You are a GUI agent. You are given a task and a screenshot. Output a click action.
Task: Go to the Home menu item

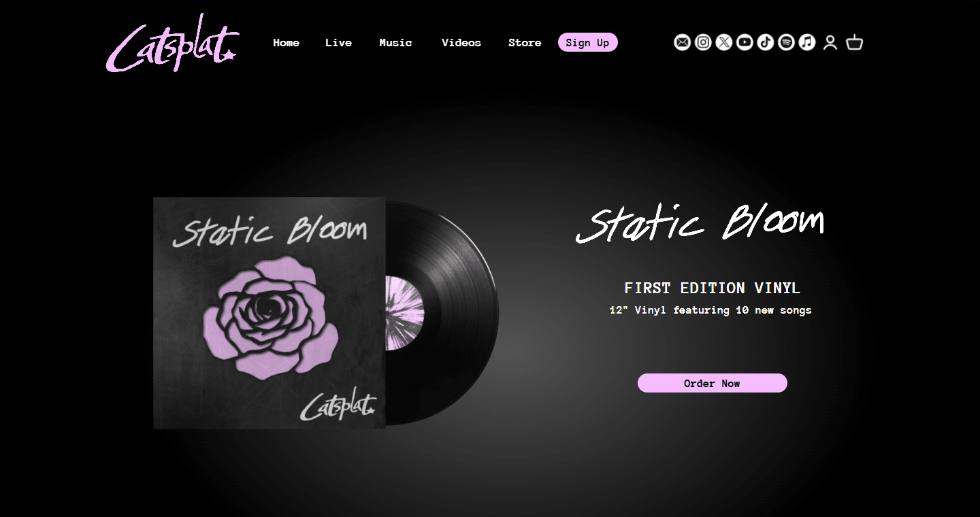(287, 43)
